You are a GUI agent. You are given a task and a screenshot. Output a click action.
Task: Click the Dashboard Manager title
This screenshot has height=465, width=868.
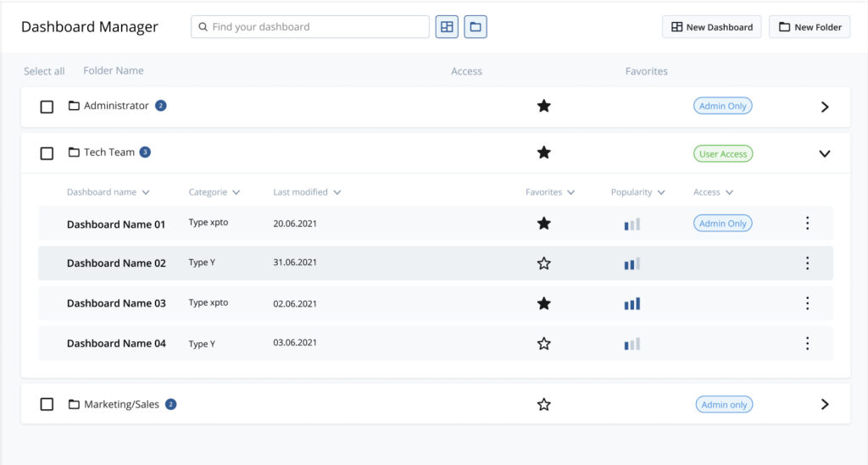90,26
